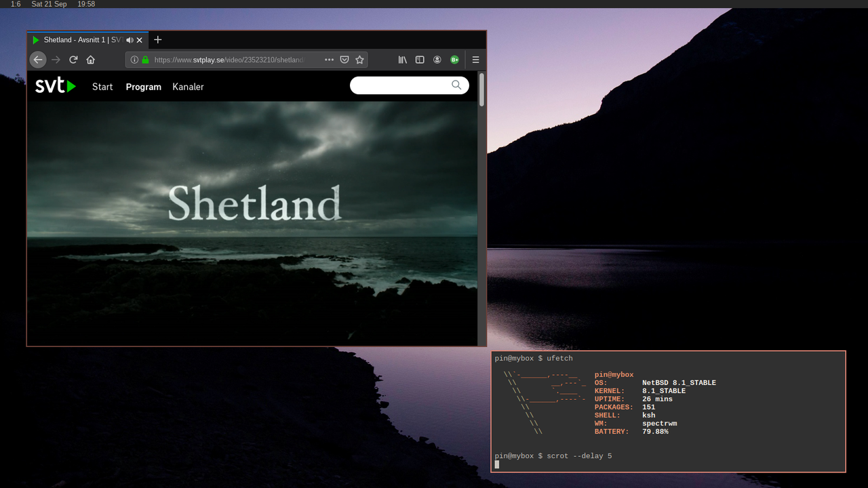Click the magnifier search icon
The width and height of the screenshot is (868, 488).
tap(456, 85)
